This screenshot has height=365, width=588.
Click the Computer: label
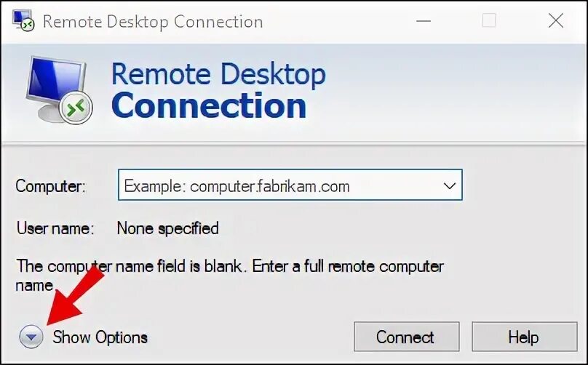point(51,186)
